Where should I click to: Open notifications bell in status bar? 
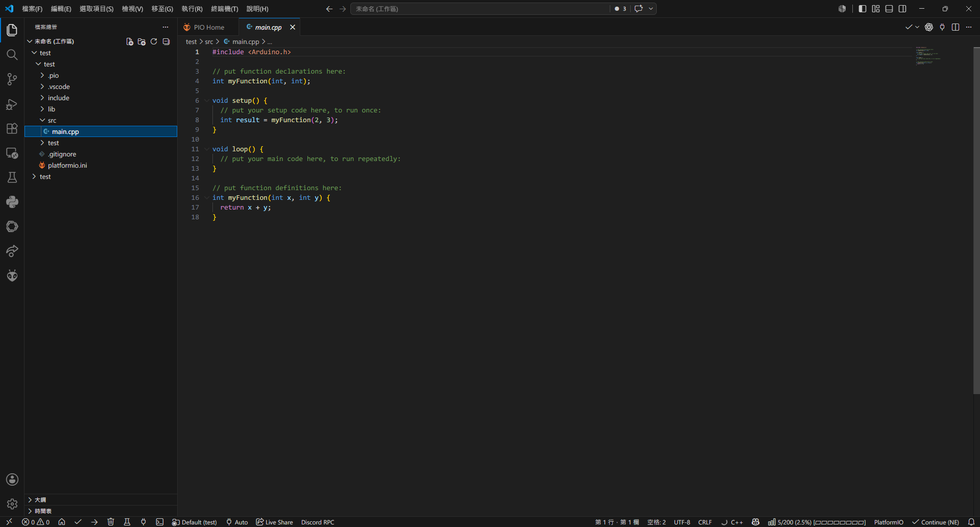(971, 522)
